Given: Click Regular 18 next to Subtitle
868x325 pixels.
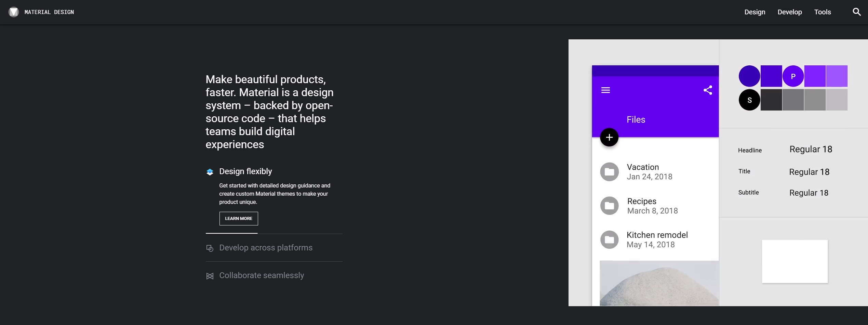Looking at the screenshot, I should tap(809, 193).
